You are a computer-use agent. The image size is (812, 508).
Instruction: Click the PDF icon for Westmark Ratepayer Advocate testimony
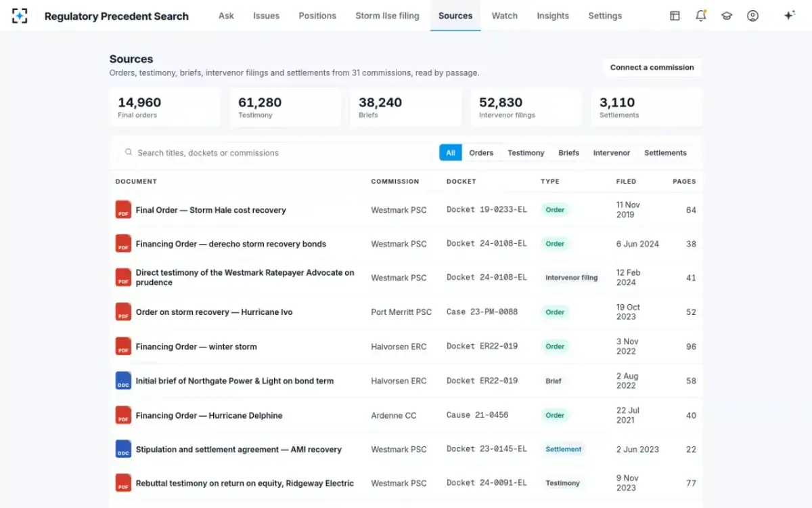coord(123,278)
